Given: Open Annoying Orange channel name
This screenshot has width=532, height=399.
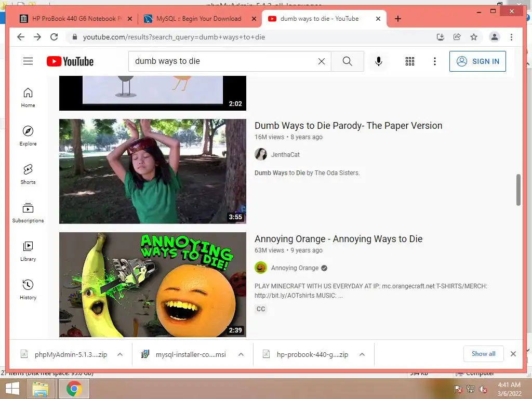Looking at the screenshot, I should pyautogui.click(x=295, y=268).
